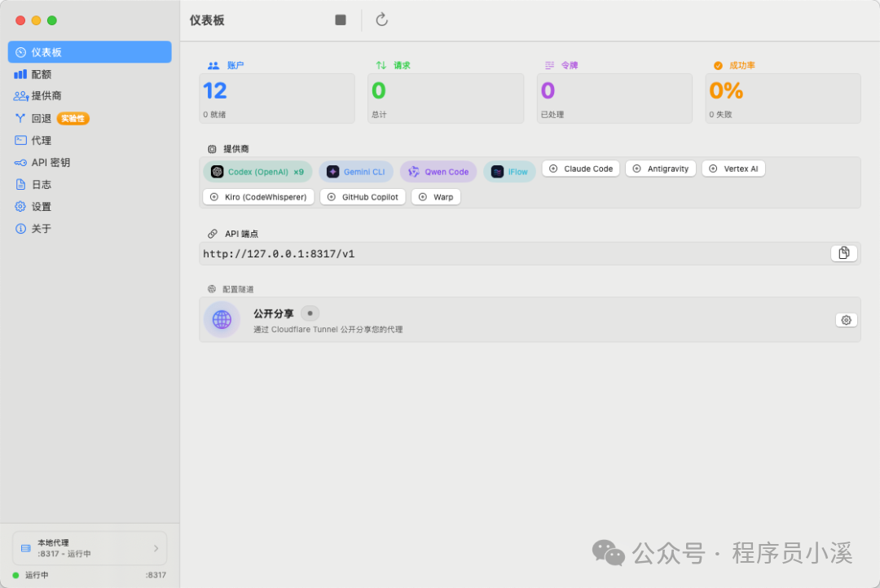Click the 公开分享 globe icon
The height and width of the screenshot is (588, 880).
(x=222, y=320)
